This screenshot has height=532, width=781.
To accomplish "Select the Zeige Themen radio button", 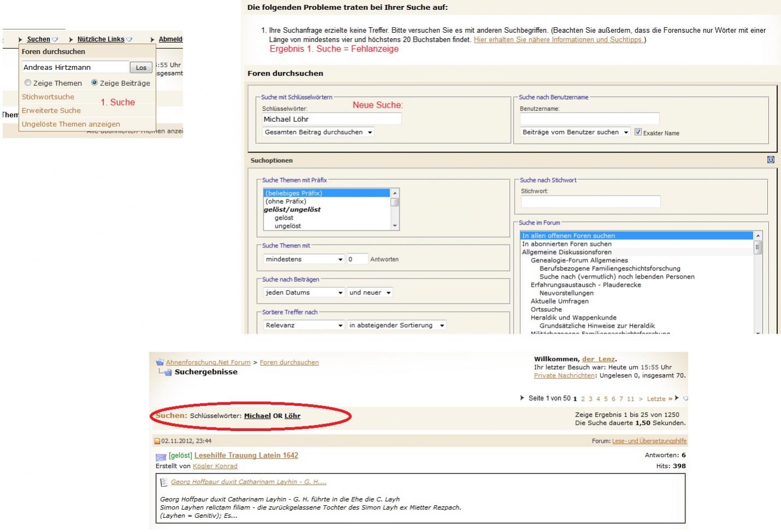I will tap(28, 83).
